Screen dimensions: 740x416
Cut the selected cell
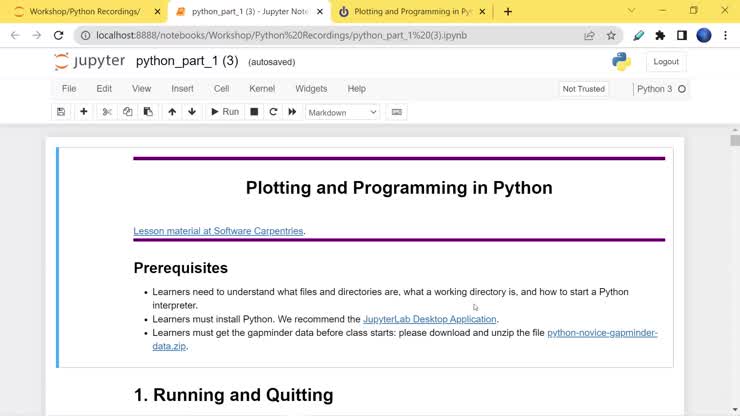(x=107, y=112)
